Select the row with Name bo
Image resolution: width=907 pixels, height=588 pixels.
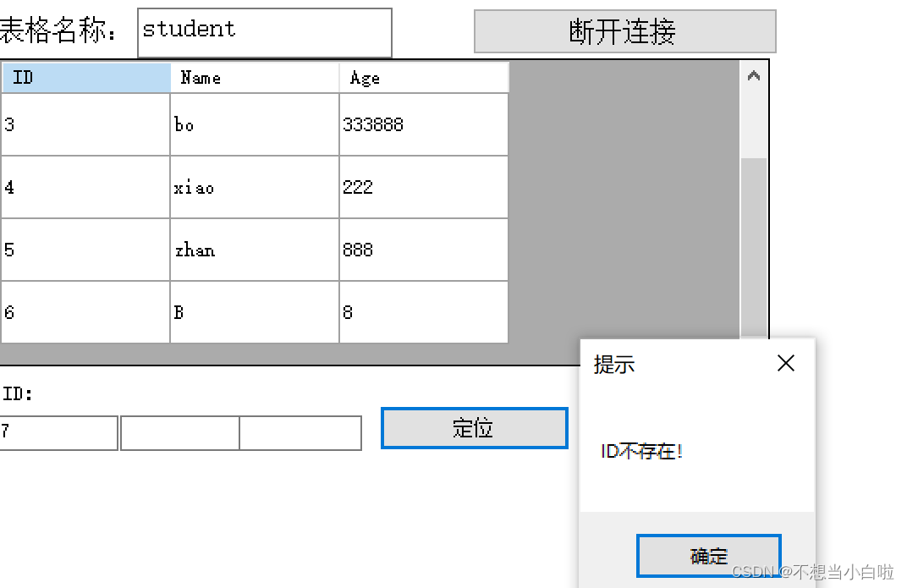coord(254,124)
